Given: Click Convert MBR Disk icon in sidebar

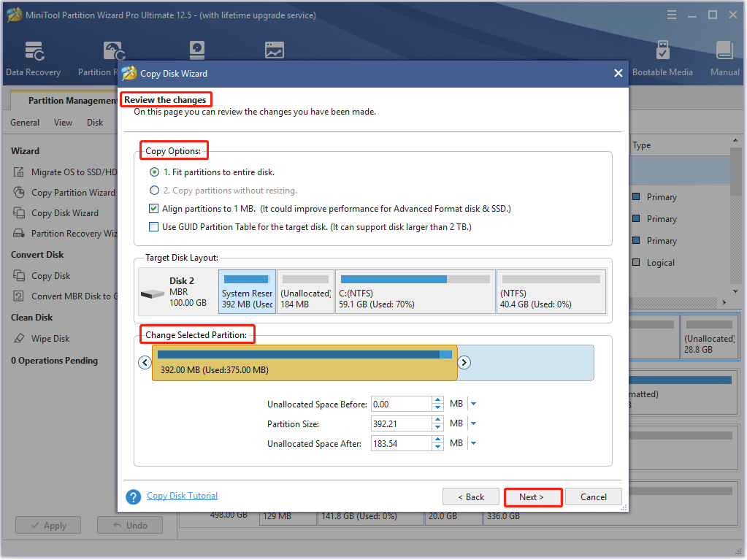Looking at the screenshot, I should pos(18,296).
